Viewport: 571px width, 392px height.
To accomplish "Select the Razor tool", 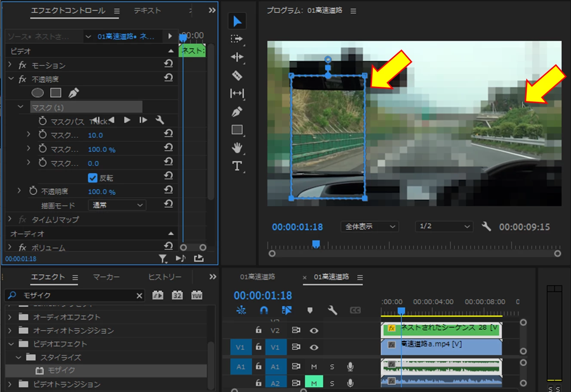I will (x=237, y=76).
